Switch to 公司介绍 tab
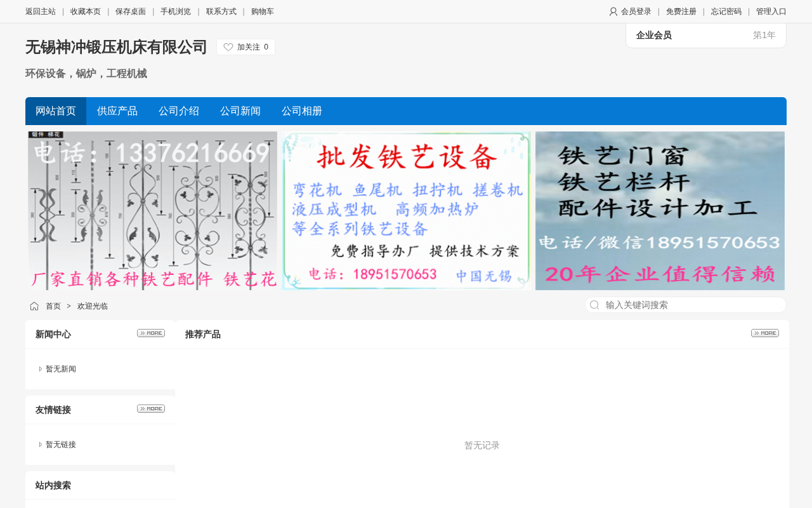Image resolution: width=812 pixels, height=508 pixels. tap(179, 111)
